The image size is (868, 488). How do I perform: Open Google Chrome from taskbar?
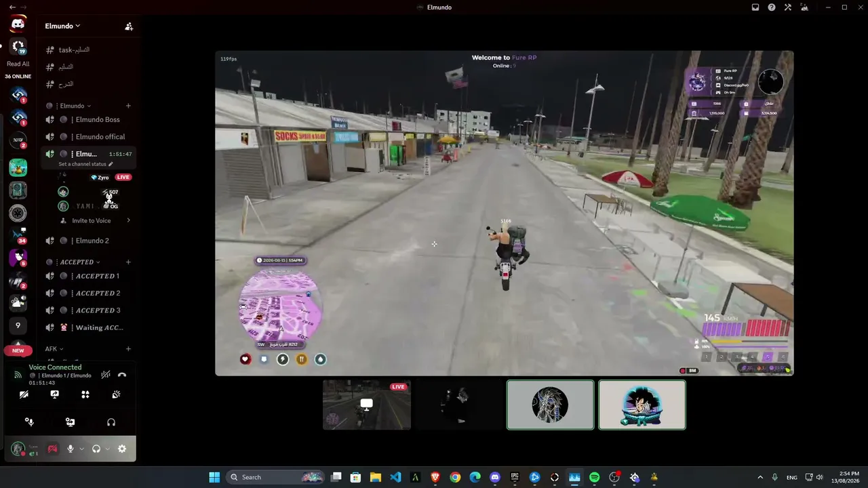(x=455, y=477)
